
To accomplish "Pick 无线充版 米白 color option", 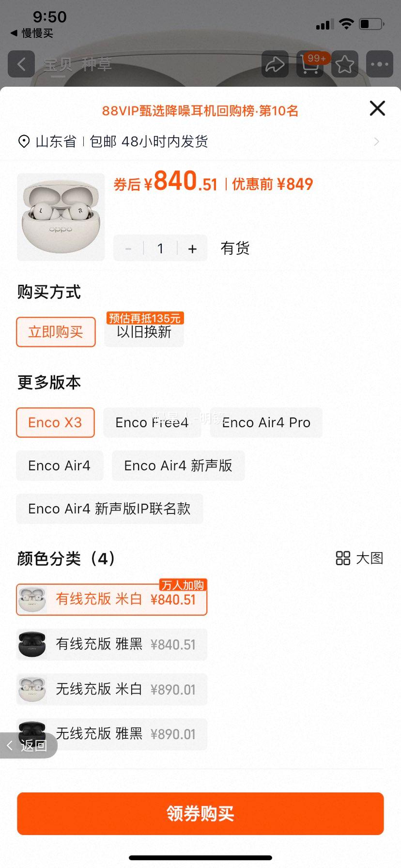I will 112,689.
